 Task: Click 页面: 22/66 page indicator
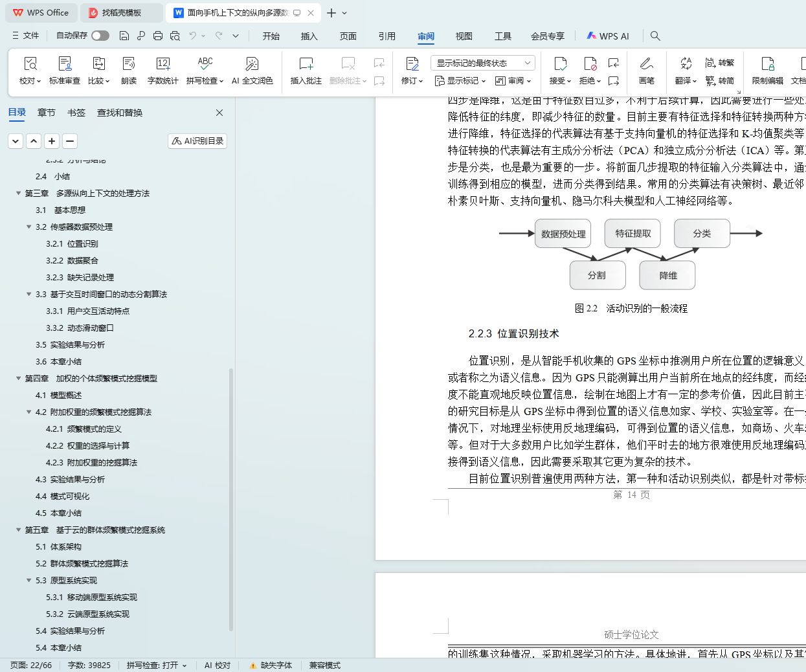pos(31,665)
